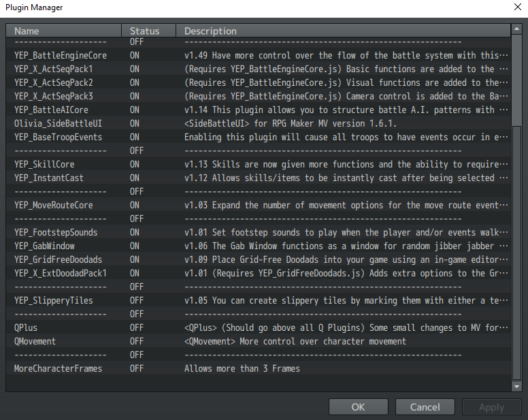The width and height of the screenshot is (528, 420).
Task: Select the YEP_BattleEngineCore plugin row
Action: coord(259,55)
